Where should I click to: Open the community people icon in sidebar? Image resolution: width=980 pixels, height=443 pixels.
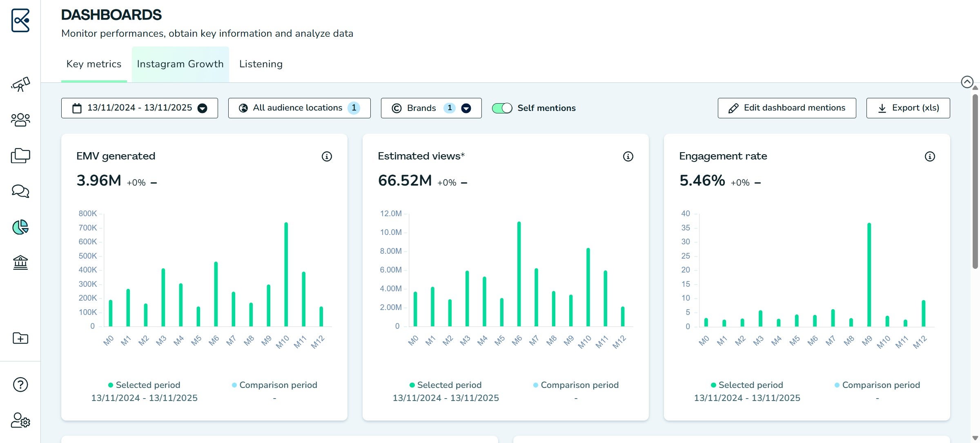tap(20, 120)
